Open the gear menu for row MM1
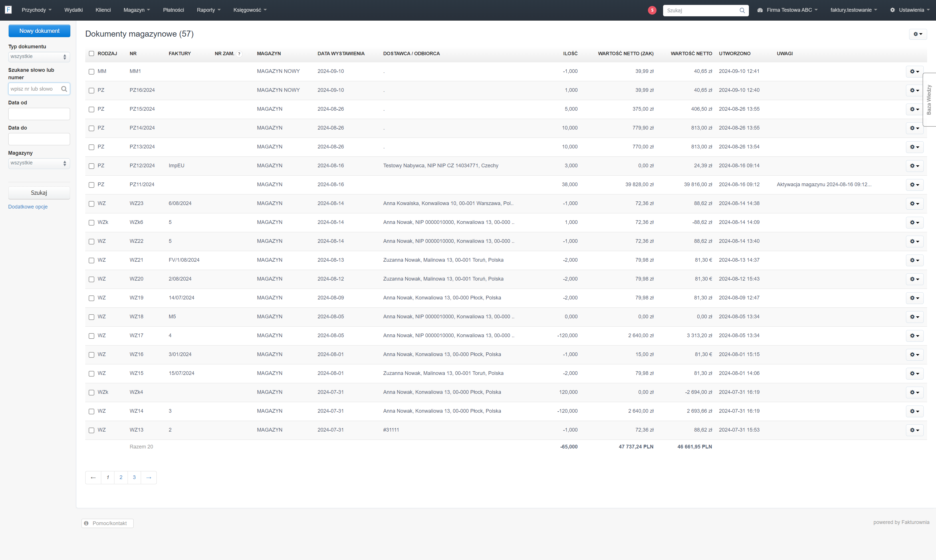The height and width of the screenshot is (560, 936). click(x=915, y=71)
